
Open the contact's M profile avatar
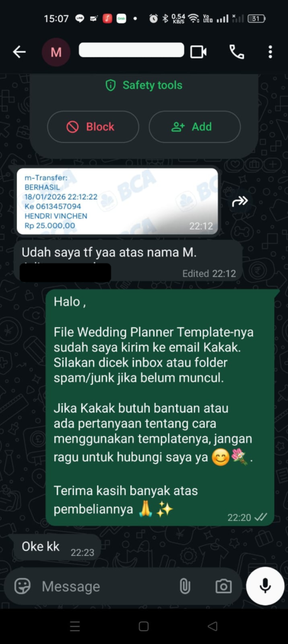[x=57, y=52]
